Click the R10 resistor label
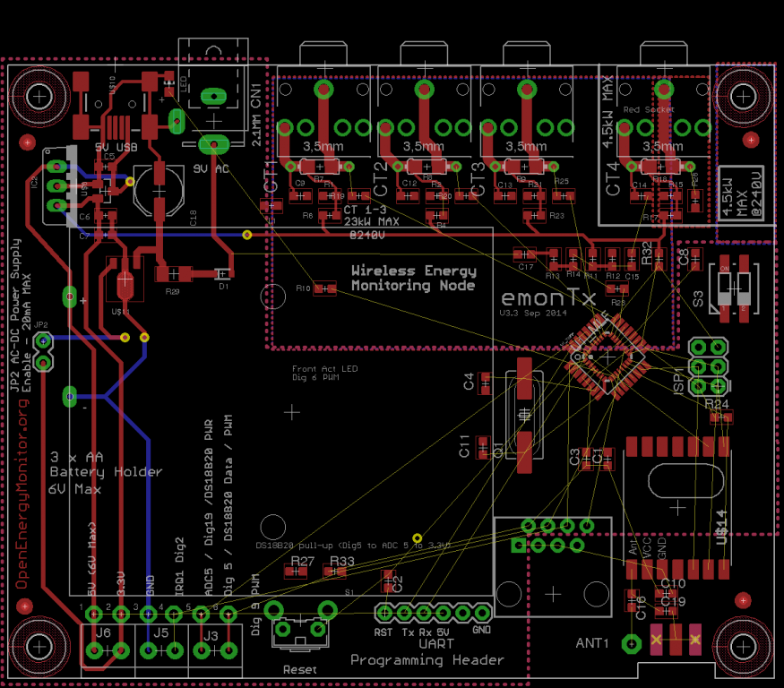Image resolution: width=784 pixels, height=688 pixels. (303, 288)
